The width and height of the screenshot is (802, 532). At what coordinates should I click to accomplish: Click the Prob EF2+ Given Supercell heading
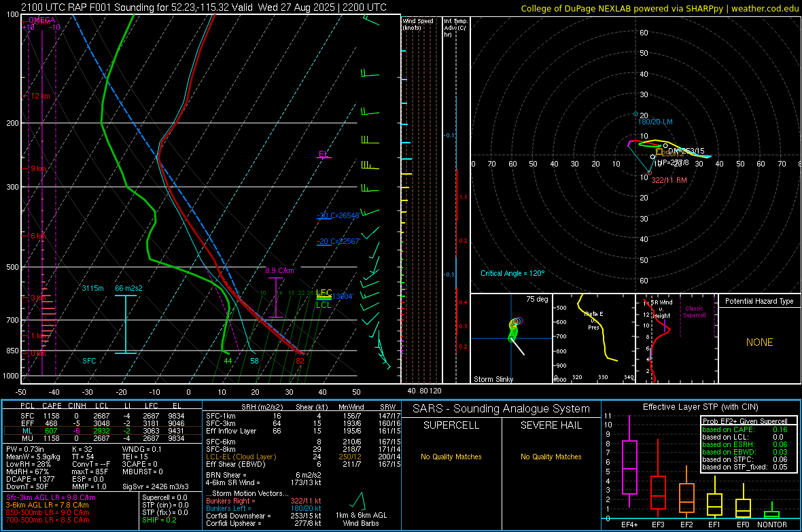coord(745,421)
